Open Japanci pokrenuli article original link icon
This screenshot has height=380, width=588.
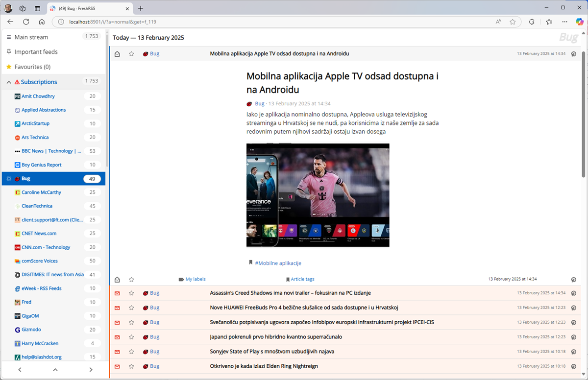coord(573,337)
